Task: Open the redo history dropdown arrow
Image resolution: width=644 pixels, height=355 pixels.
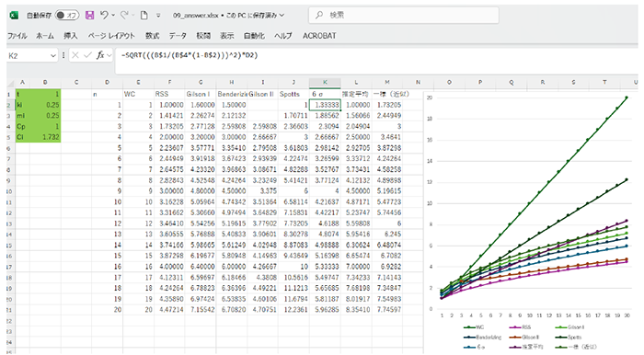Action: (133, 16)
